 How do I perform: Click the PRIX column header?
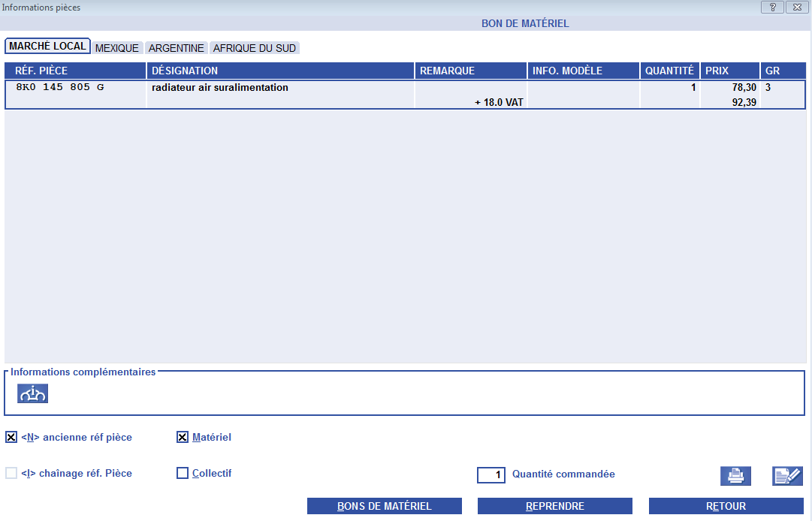729,71
